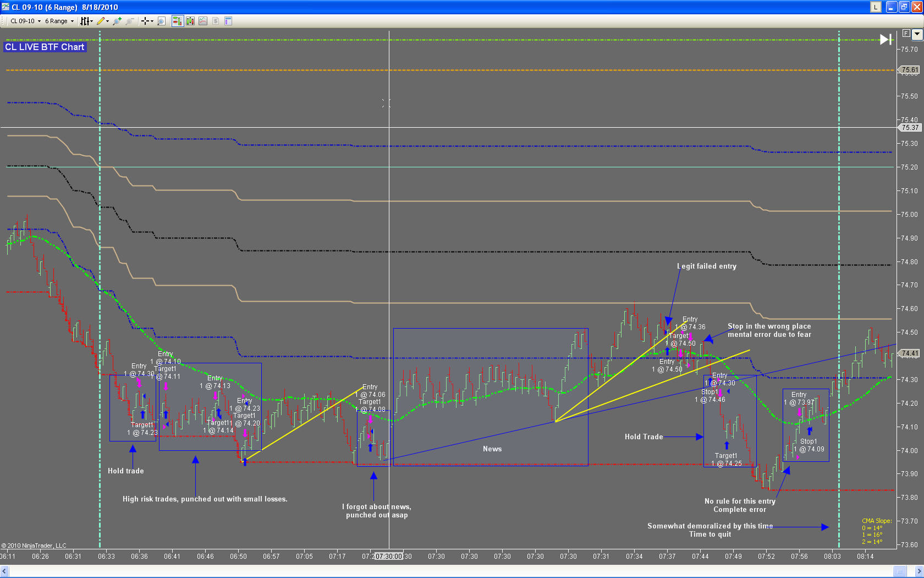The width and height of the screenshot is (924, 578).
Task: Click the 75.61 price marker on axis
Action: click(910, 70)
